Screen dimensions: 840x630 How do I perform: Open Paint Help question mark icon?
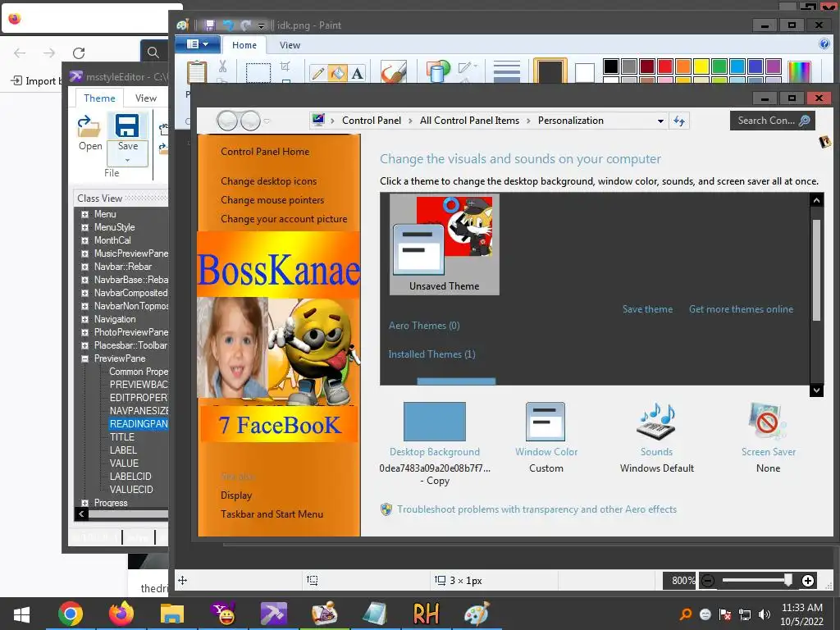tap(824, 44)
